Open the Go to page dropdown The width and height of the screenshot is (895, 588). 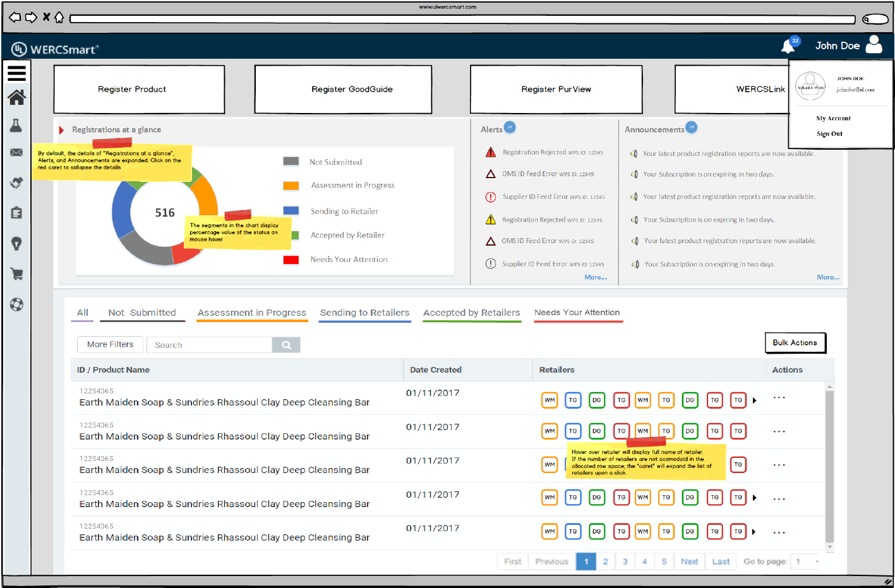pos(807,561)
